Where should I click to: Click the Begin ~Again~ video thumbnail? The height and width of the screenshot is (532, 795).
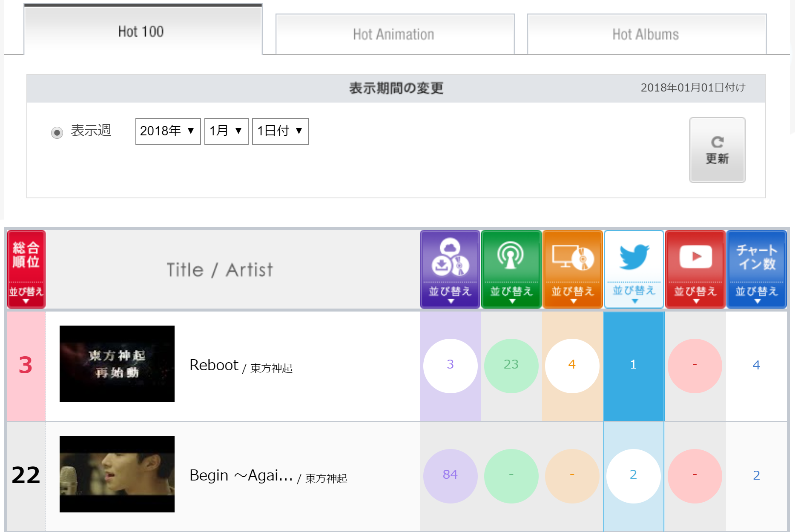[117, 474]
